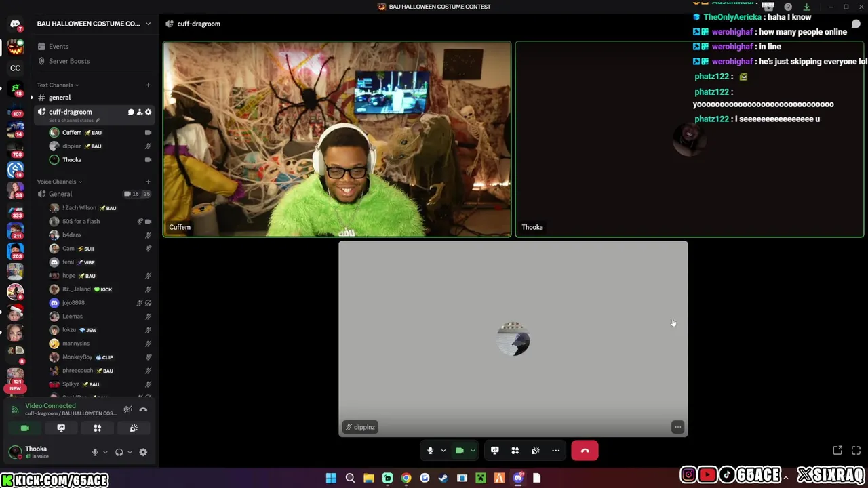Open microphone options arrow in call bar
The height and width of the screenshot is (488, 868).
tap(443, 451)
